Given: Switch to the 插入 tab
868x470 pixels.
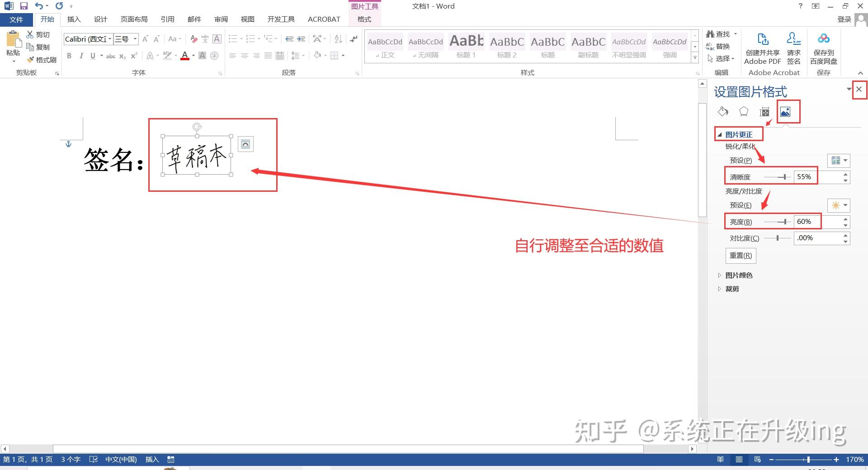Looking at the screenshot, I should click(x=74, y=19).
